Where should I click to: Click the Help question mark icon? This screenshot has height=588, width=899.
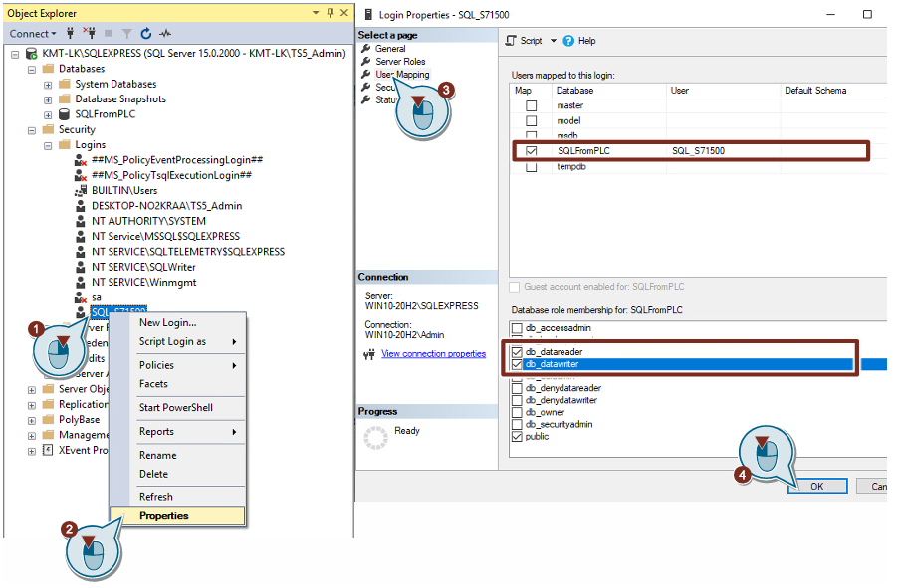pyautogui.click(x=568, y=41)
